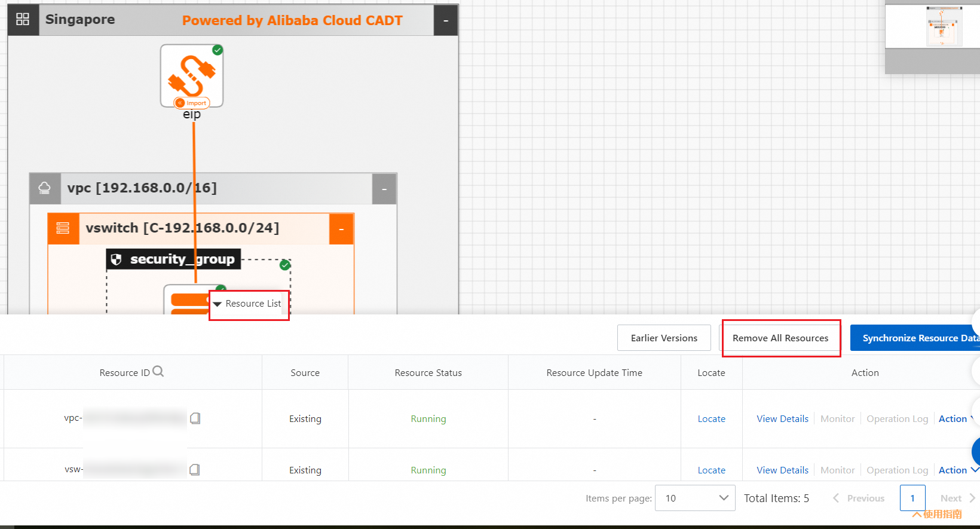Click Remove All Resources button
The height and width of the screenshot is (529, 980).
(780, 338)
